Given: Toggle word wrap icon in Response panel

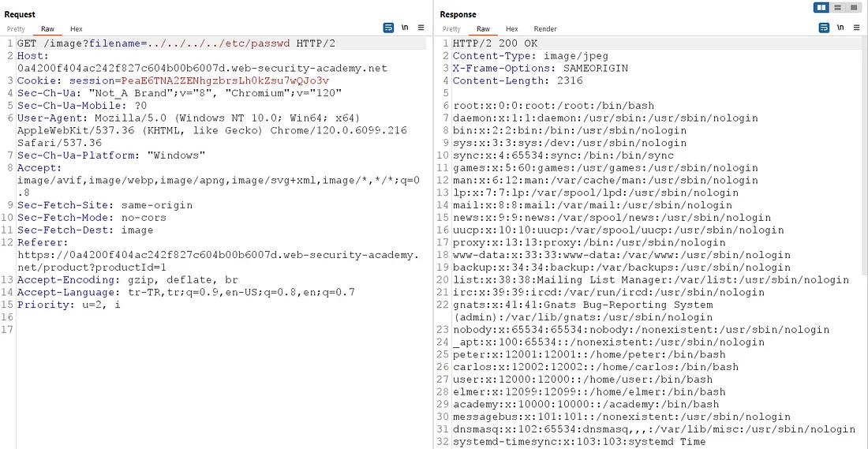Looking at the screenshot, I should [825, 28].
